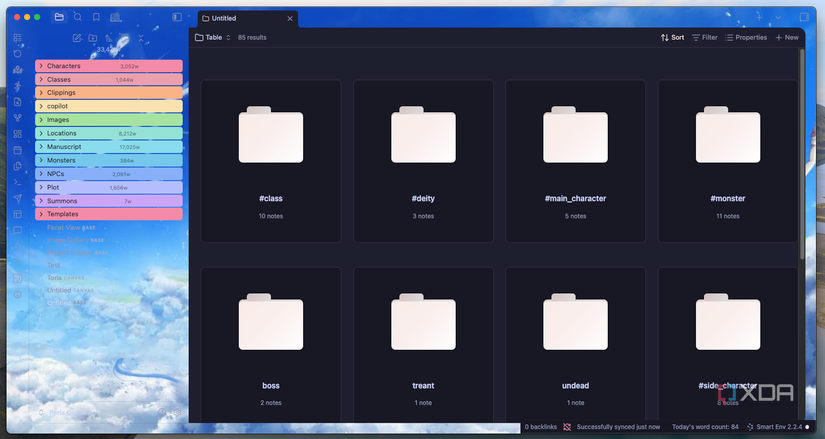This screenshot has height=439, width=825.
Task: Click the list icon at ribbon top
Action: tap(17, 38)
